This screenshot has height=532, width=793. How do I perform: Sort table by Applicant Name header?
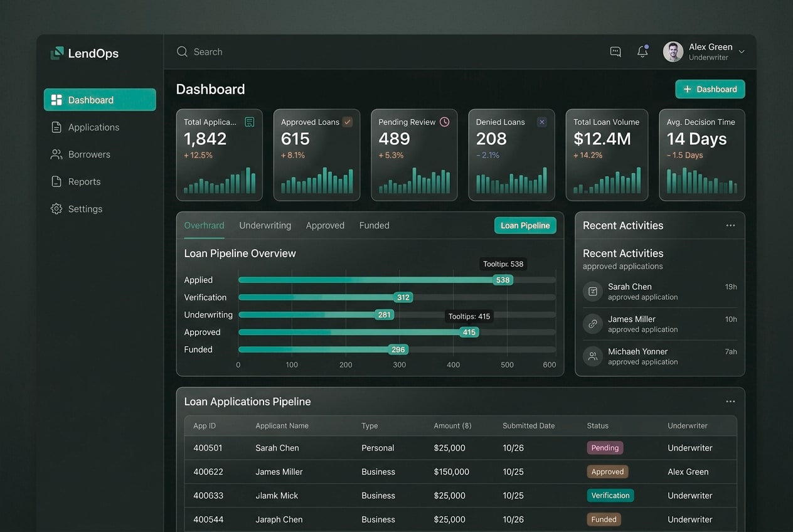click(x=282, y=425)
